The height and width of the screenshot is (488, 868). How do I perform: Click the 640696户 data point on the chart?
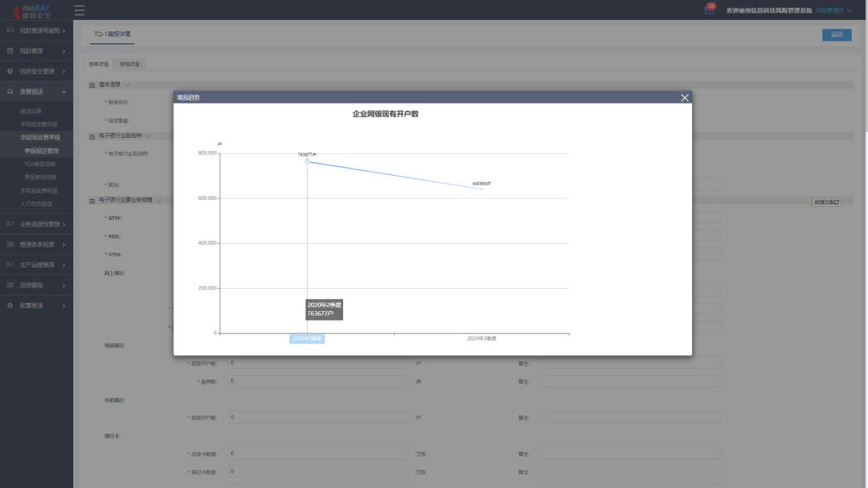click(x=482, y=189)
